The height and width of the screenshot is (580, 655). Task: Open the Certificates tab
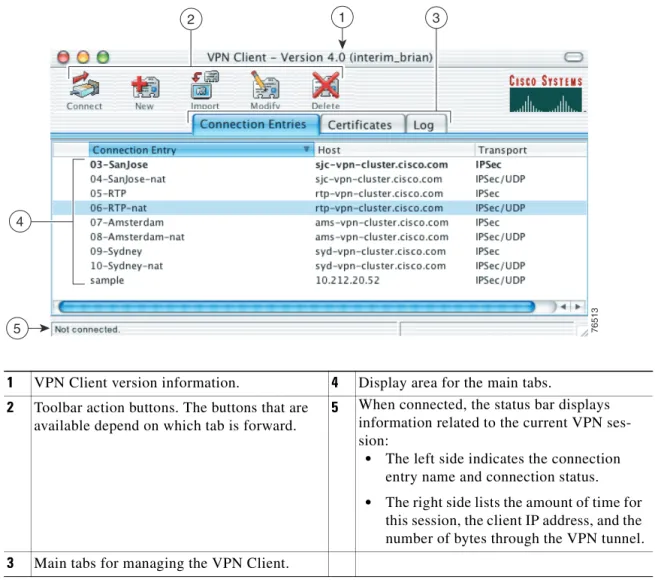pos(361,125)
